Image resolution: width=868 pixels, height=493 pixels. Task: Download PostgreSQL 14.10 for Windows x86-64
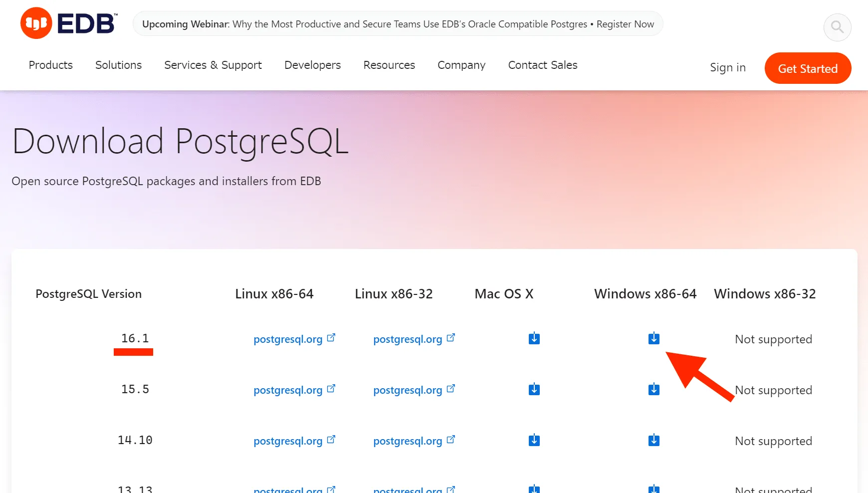(653, 440)
